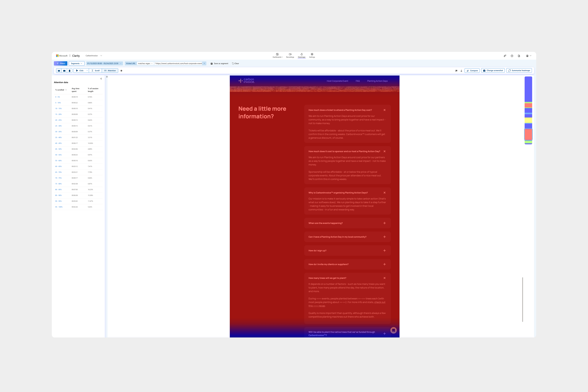Open the date range picker dropdown
The image size is (588, 392).
pos(105,63)
